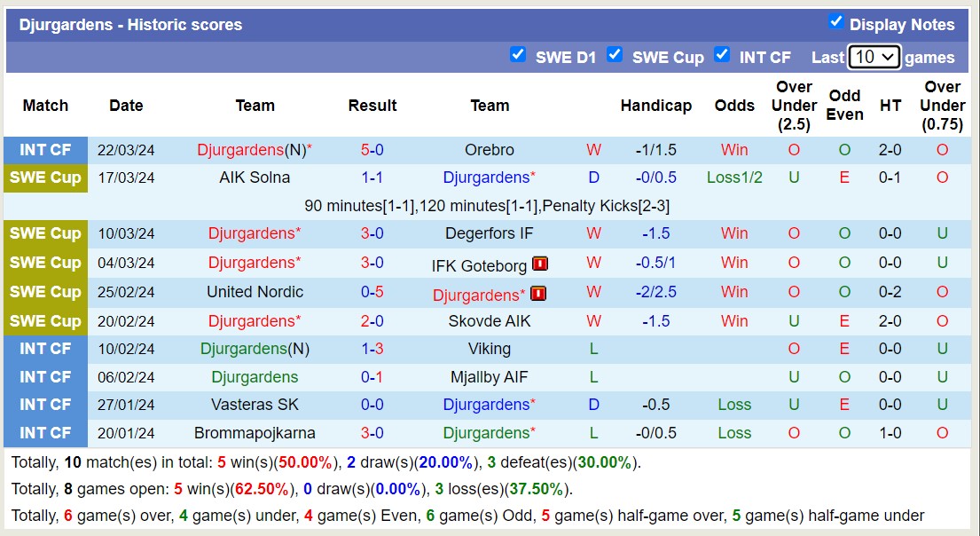Toggle the Display Notes checkbox
Viewport: 980px width, 536px height.
835,22
